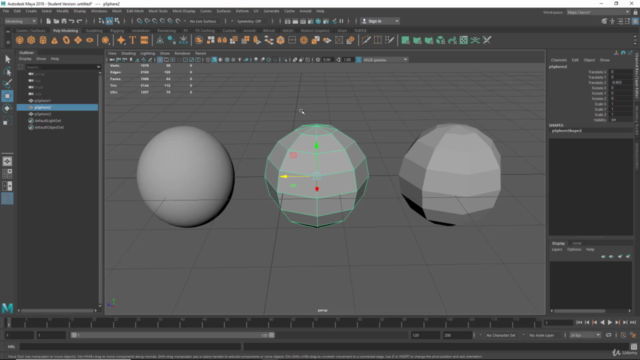Open the File menu
This screenshot has height=360, width=640.
(x=6, y=11)
